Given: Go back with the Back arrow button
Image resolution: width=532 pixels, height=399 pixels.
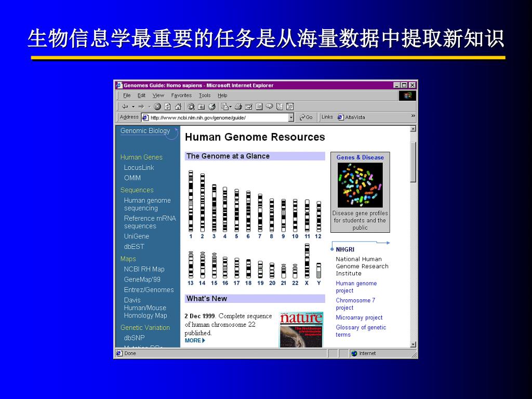Looking at the screenshot, I should point(125,107).
